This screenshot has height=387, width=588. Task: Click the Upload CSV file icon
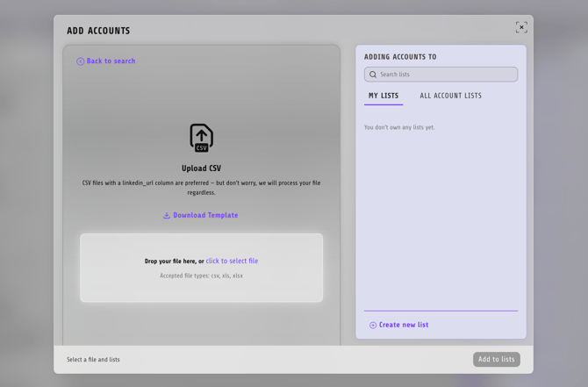click(201, 138)
